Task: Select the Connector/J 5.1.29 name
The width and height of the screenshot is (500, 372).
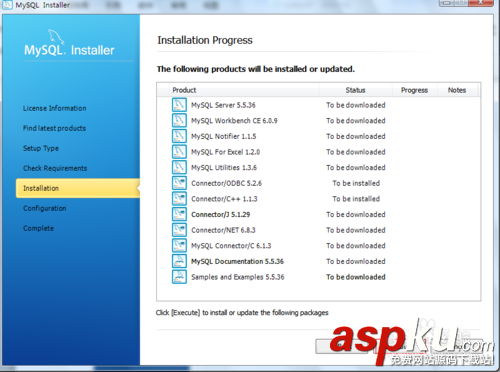Action: click(x=220, y=215)
